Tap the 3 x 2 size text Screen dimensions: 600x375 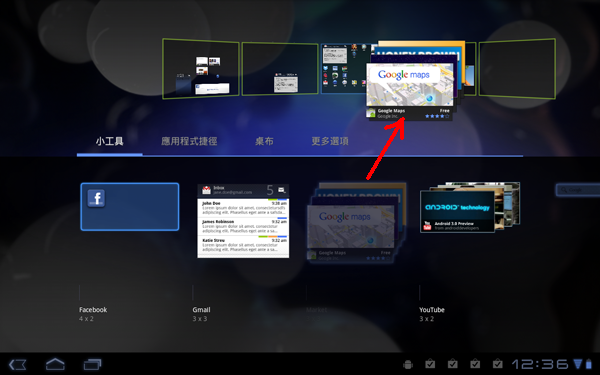[426, 318]
